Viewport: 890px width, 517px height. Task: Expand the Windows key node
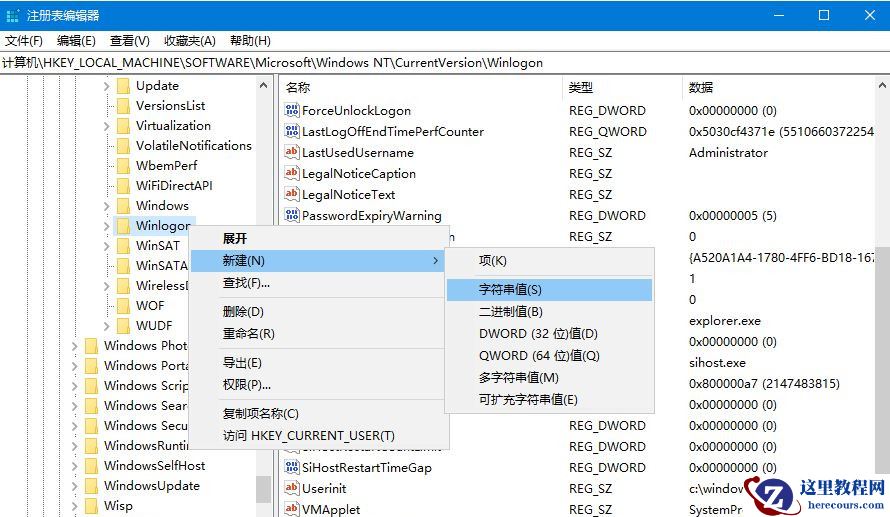107,206
